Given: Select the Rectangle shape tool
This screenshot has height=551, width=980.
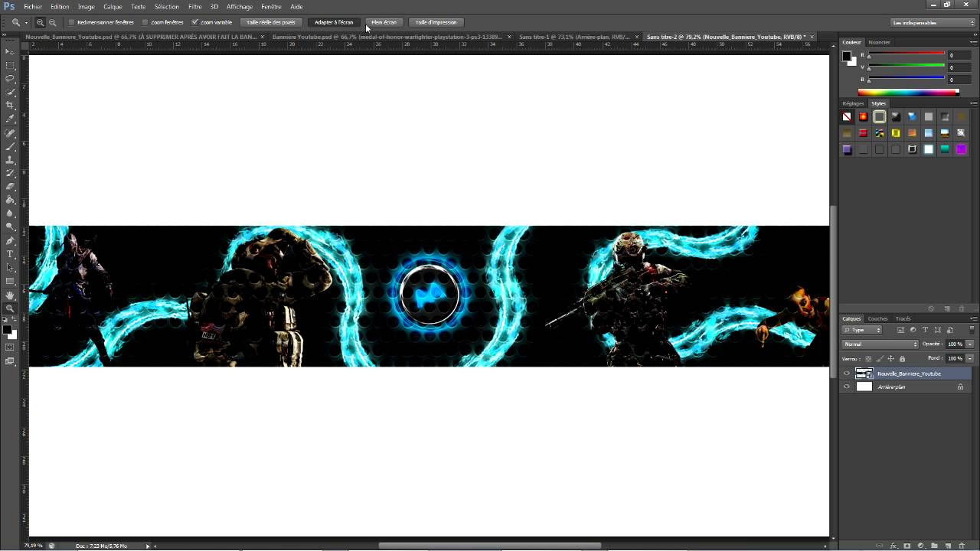Looking at the screenshot, I should [x=10, y=281].
